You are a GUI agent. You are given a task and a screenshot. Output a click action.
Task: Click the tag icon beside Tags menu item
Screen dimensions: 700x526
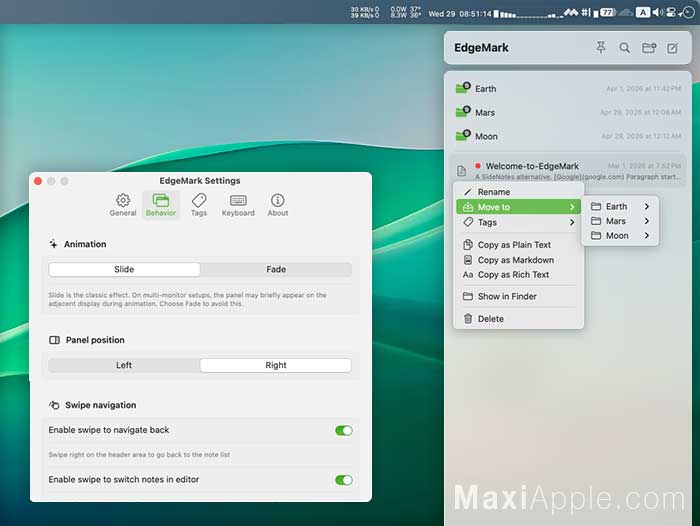pos(467,221)
